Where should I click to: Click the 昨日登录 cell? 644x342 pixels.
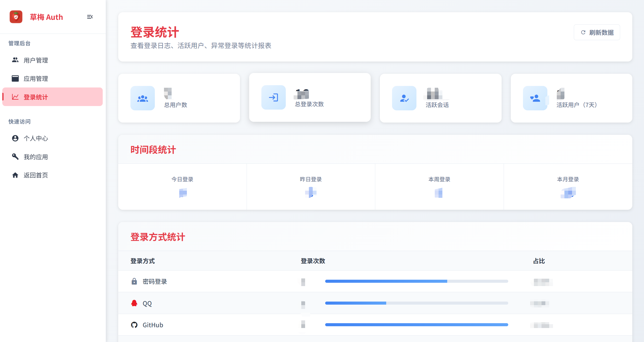(x=311, y=187)
